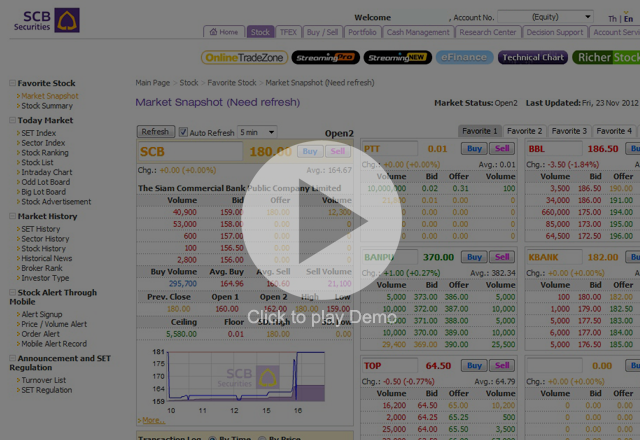Switch the language to En

[628, 19]
